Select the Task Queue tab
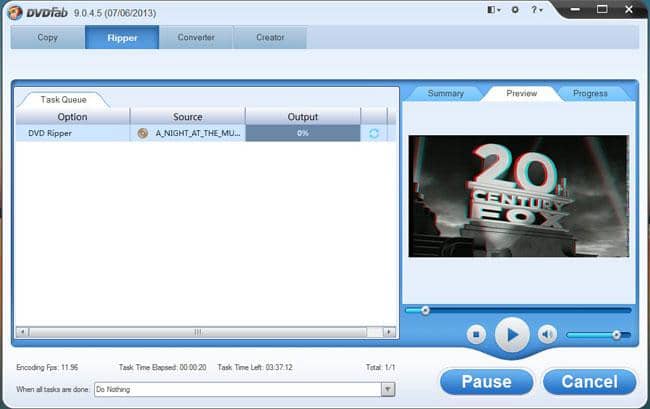650x409 pixels. [x=63, y=99]
